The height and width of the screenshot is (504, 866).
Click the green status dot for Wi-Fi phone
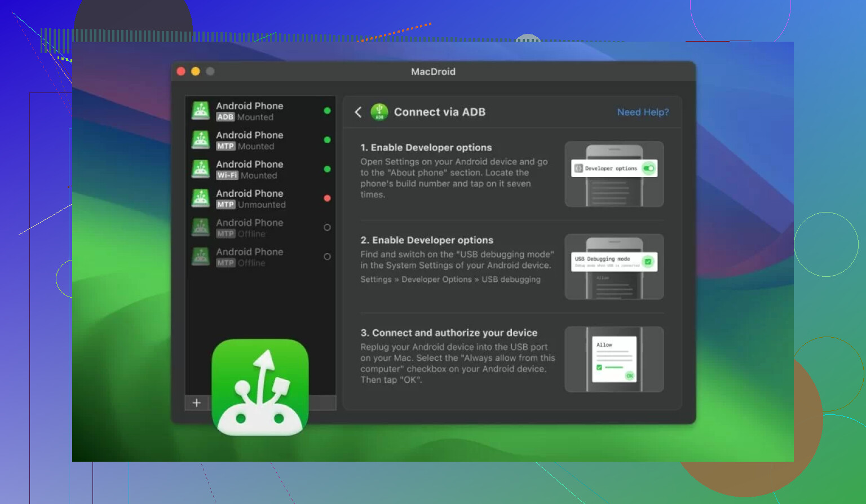[x=327, y=169]
